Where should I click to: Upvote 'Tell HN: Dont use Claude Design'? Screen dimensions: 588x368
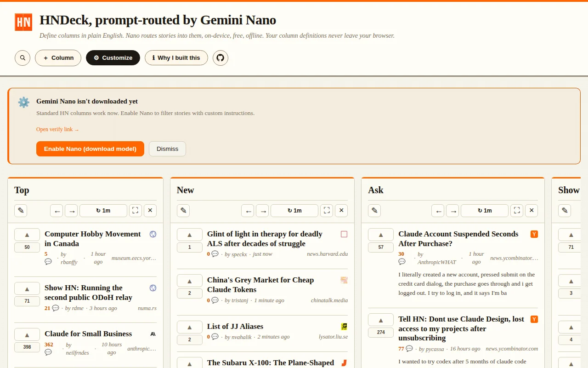(x=381, y=320)
